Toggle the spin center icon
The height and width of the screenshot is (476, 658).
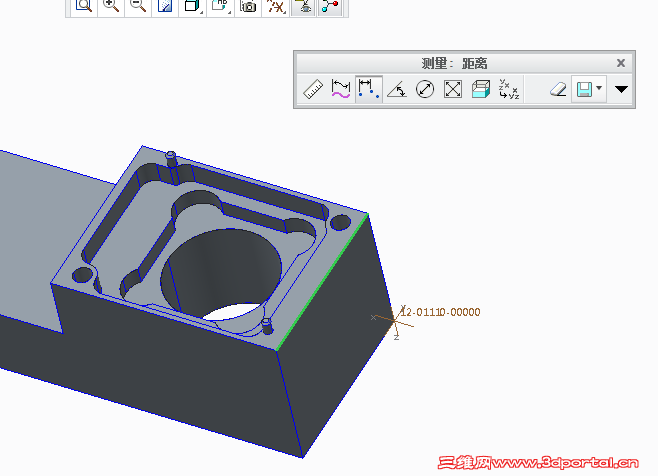tap(330, 6)
